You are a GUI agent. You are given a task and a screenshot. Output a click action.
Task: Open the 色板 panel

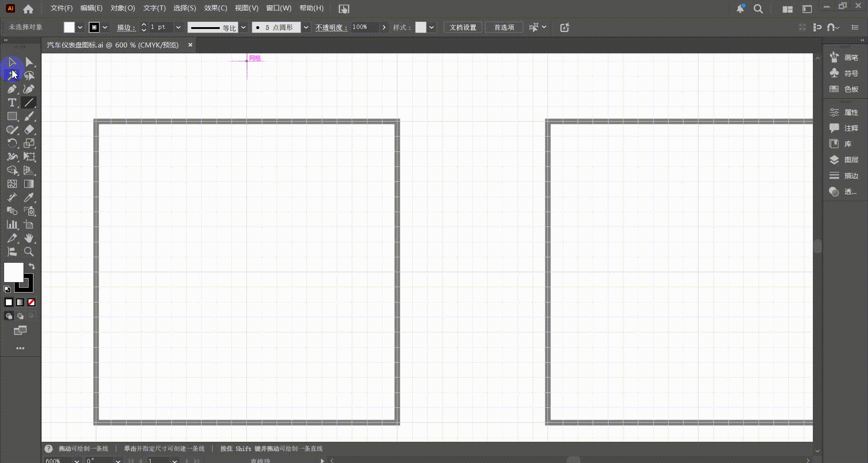[x=845, y=89]
